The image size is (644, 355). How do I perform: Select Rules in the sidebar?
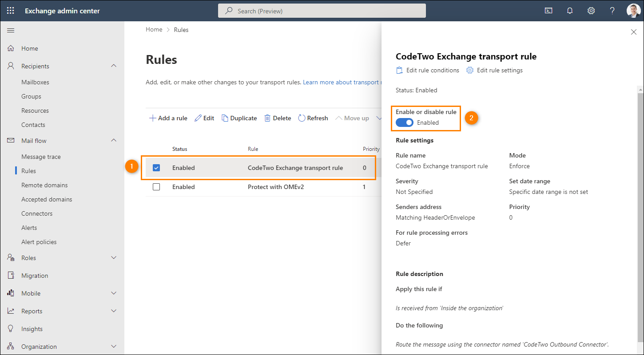[x=29, y=171]
